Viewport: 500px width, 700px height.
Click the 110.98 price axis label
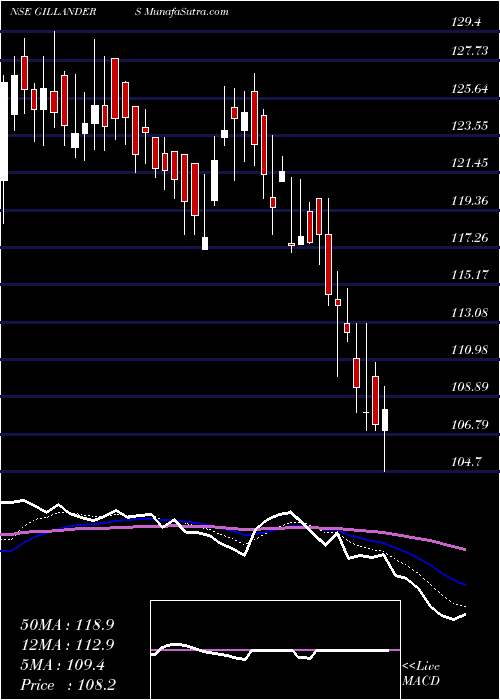coord(470,350)
